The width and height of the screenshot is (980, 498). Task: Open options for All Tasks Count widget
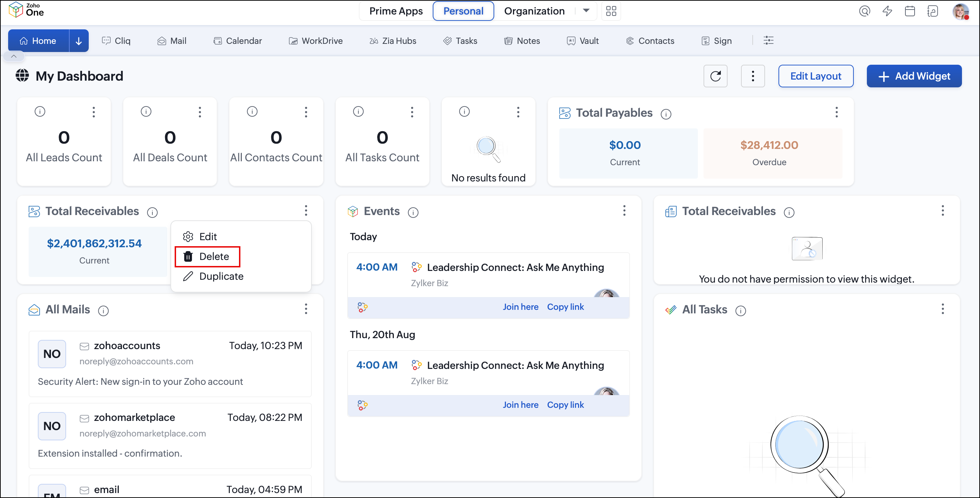coord(412,112)
